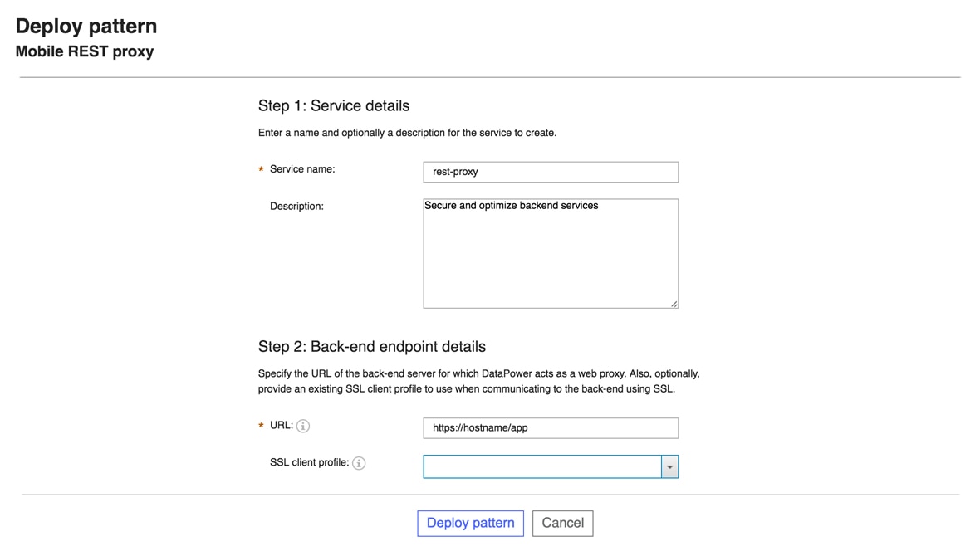The image size is (980, 551).
Task: Click the Service name label
Action: pos(302,169)
